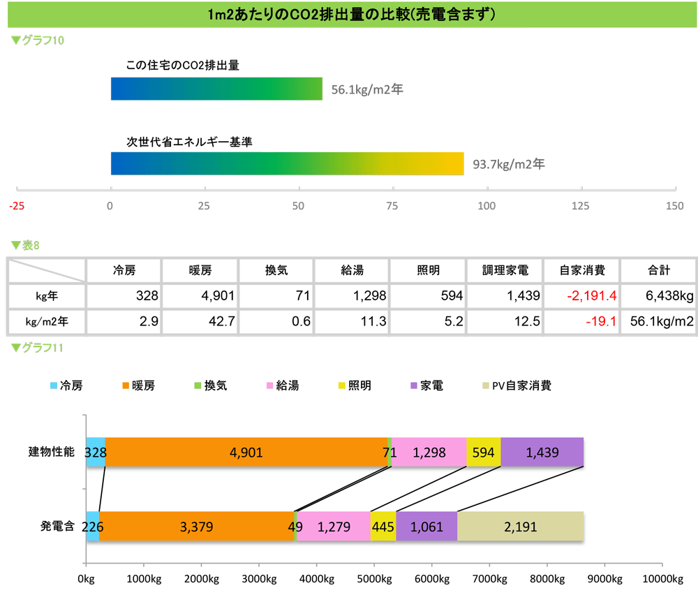Click pink 1,279 segment in 発電含 bar
698x616 pixels.
click(x=334, y=527)
